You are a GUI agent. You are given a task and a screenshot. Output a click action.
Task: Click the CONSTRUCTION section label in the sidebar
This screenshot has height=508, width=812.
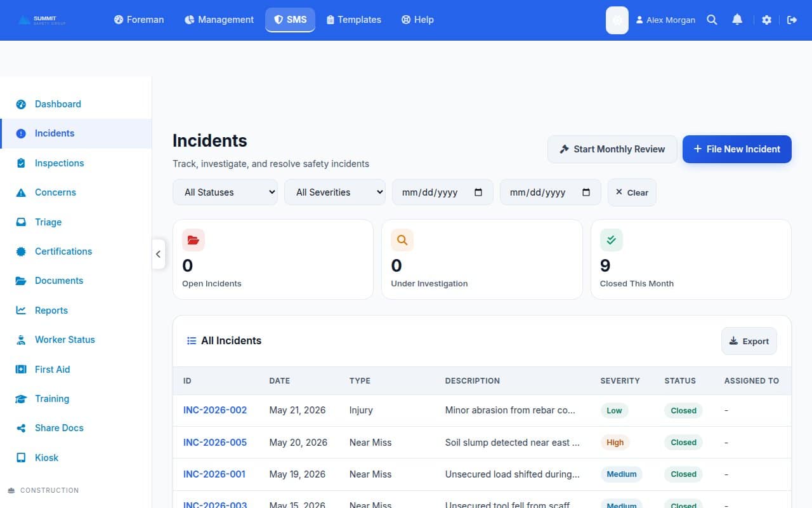click(x=49, y=490)
